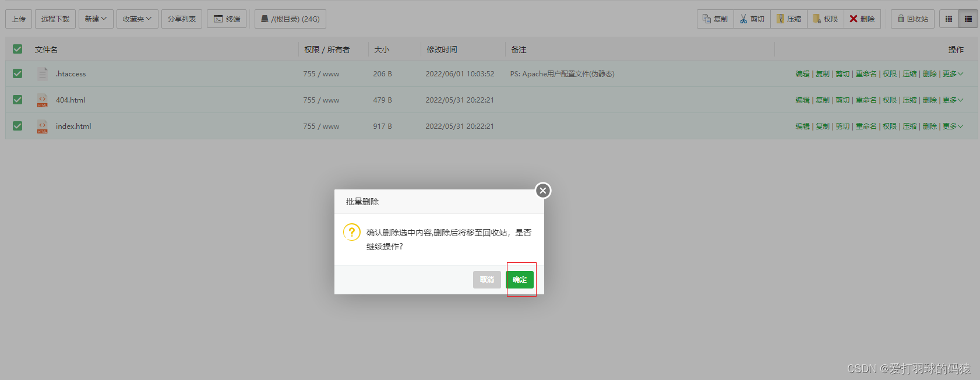Open the 回收站 recycle bin

(x=912, y=19)
